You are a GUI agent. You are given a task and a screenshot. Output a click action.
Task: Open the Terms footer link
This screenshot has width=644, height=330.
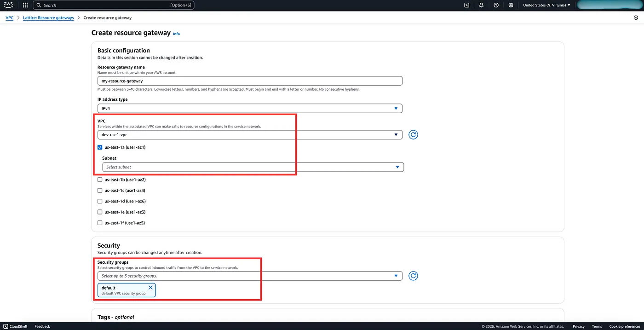pyautogui.click(x=597, y=326)
